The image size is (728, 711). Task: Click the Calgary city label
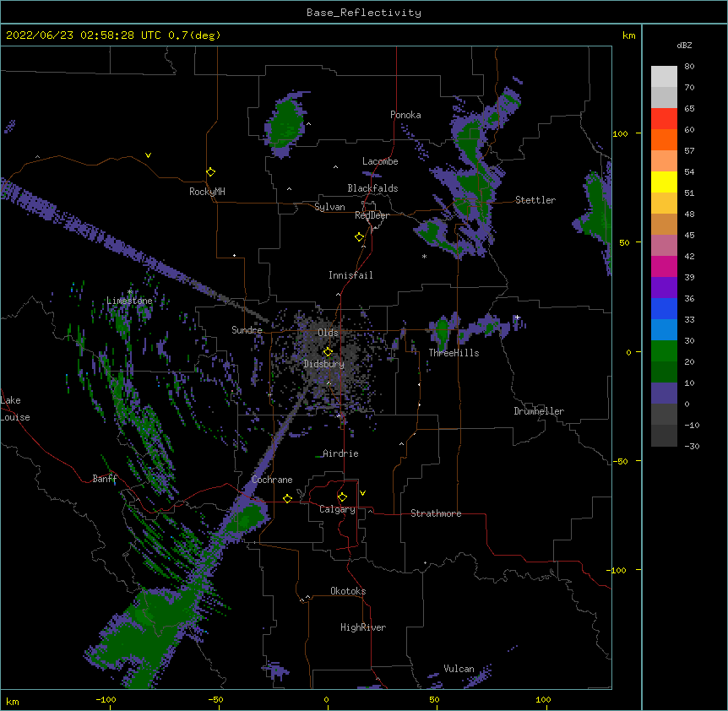337,509
